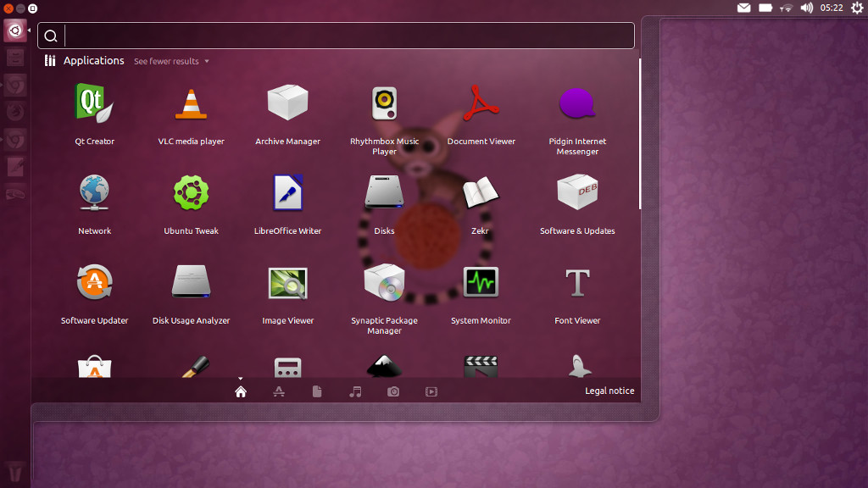Open the sound indicator menu
Viewport: 868px width, 488px height.
pyautogui.click(x=806, y=8)
